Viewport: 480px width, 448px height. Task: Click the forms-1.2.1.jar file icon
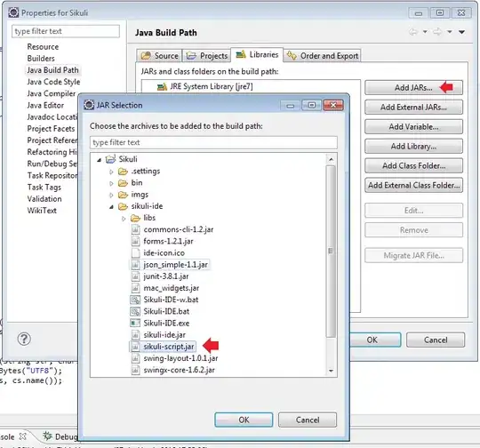coord(135,241)
